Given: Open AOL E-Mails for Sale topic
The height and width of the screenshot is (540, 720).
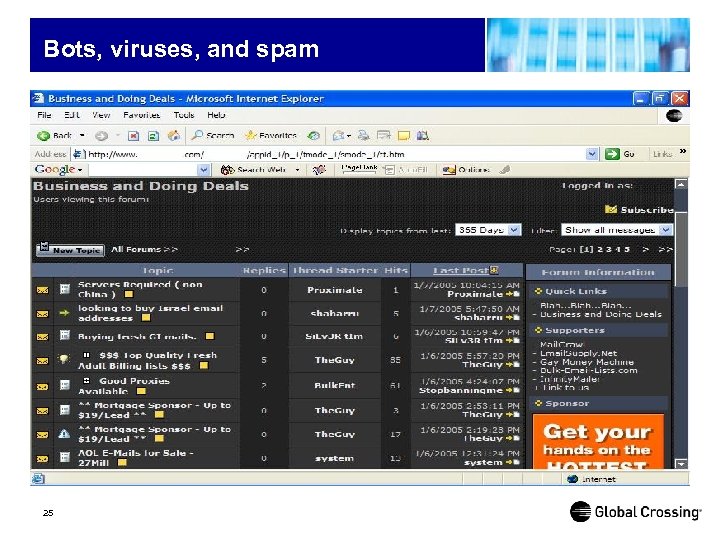Looking at the screenshot, I should [x=135, y=457].
